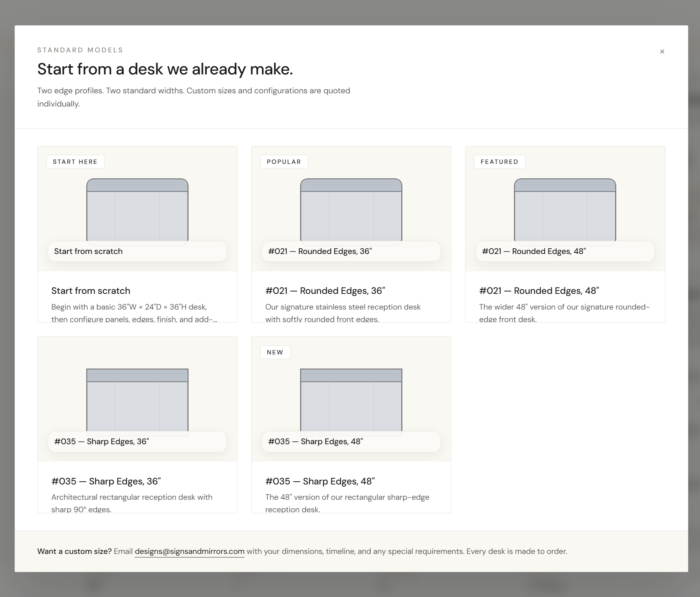Choose the #021 Rounded Edges, 36" title
Screen dimensions: 700x597
click(325, 291)
